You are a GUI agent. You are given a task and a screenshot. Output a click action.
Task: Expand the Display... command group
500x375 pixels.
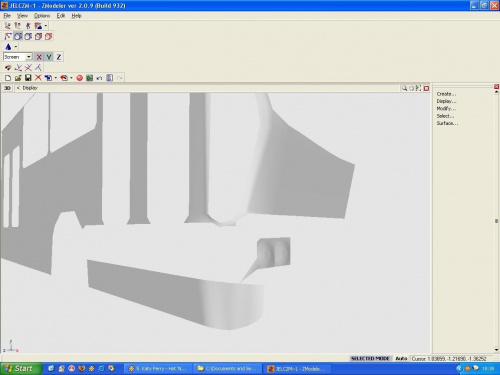[446, 101]
